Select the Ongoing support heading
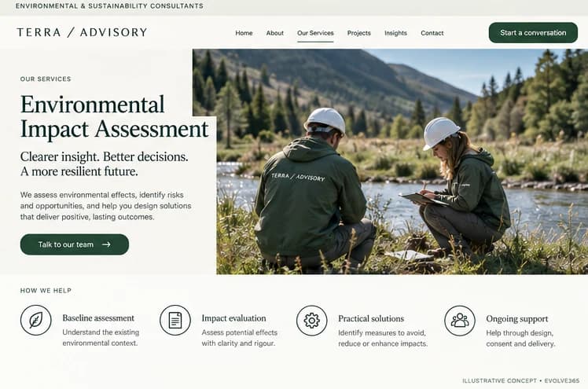 point(516,319)
